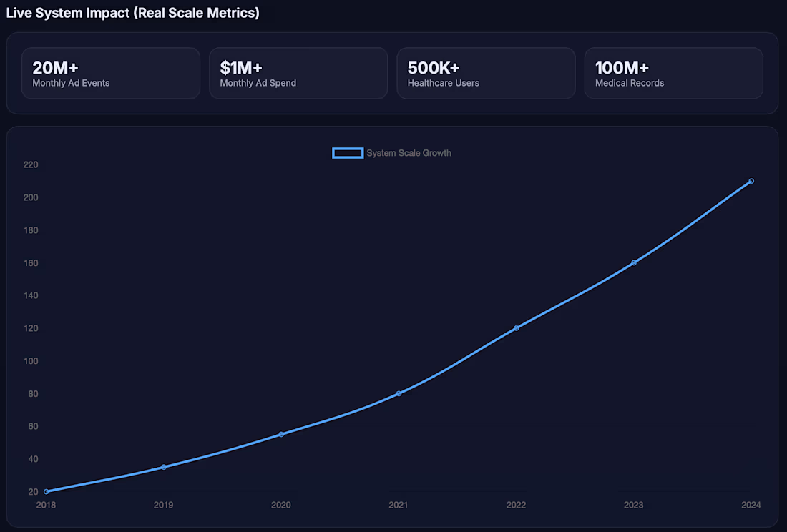Pick the 2023 data point on the chart
Image resolution: width=787 pixels, height=532 pixels.
click(x=633, y=262)
